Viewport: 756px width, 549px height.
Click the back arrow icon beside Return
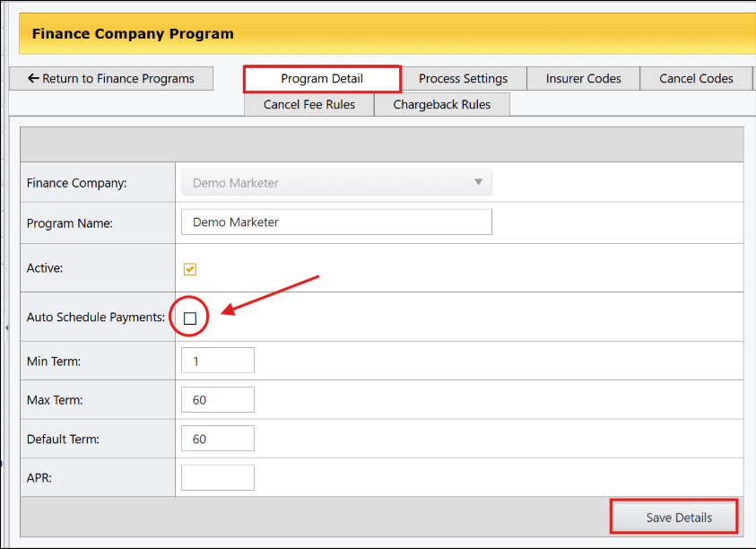coord(33,78)
